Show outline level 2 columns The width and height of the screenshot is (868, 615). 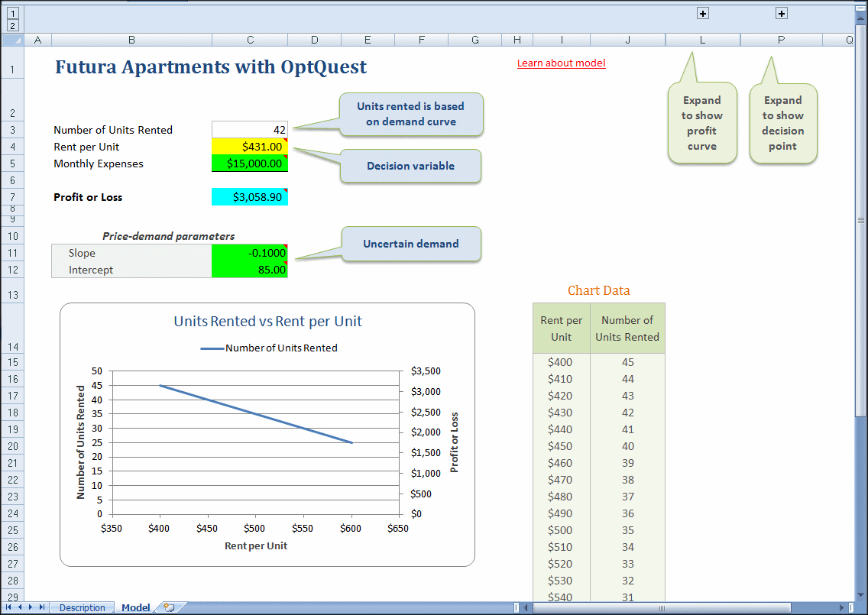pos(13,25)
